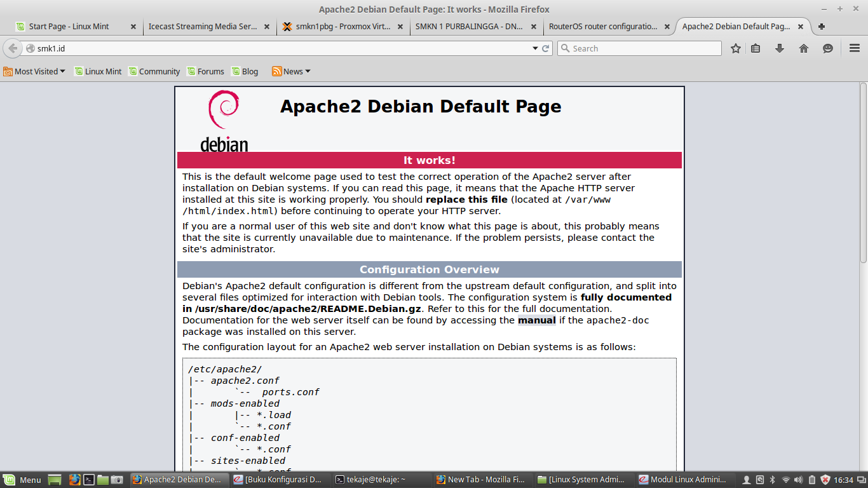
Task: Bookmark this page with the star icon
Action: 736,48
